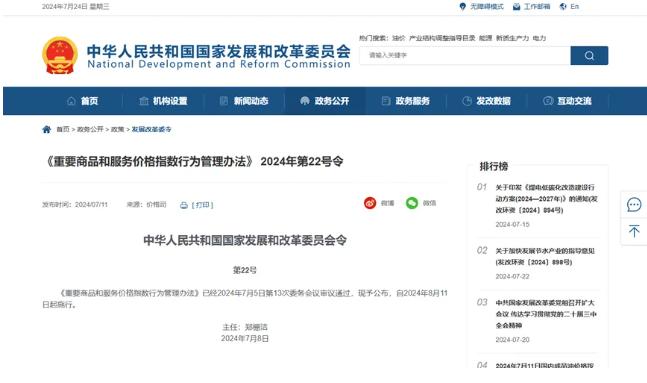The height and width of the screenshot is (383, 647).
Task: Open the floating chat bubble icon
Action: point(634,204)
